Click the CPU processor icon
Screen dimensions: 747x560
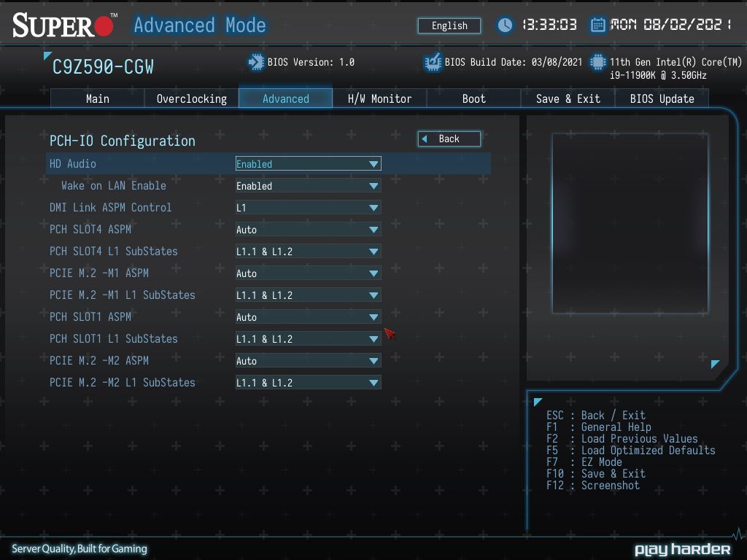click(x=598, y=63)
